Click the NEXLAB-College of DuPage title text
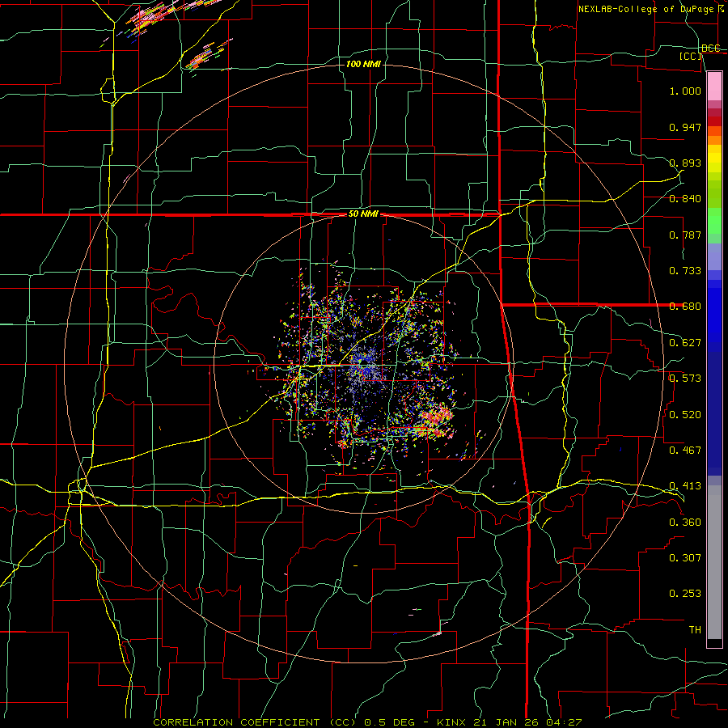The image size is (728, 728). 645,9
